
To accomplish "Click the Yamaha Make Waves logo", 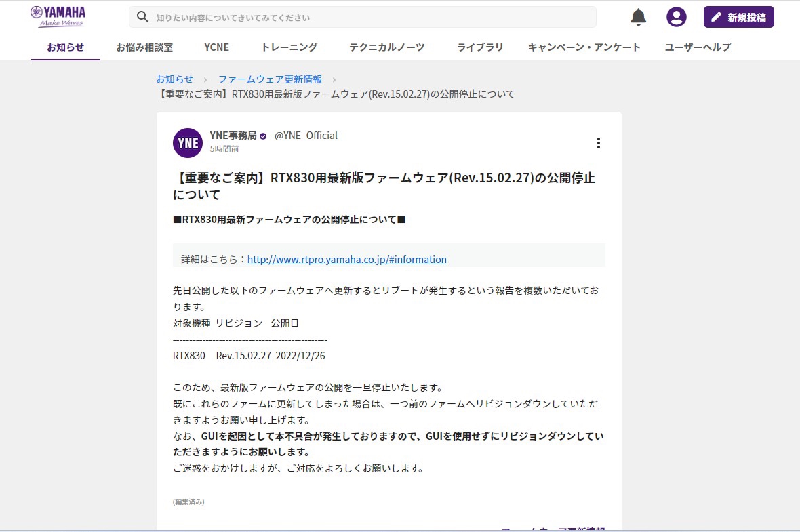I will click(58, 16).
